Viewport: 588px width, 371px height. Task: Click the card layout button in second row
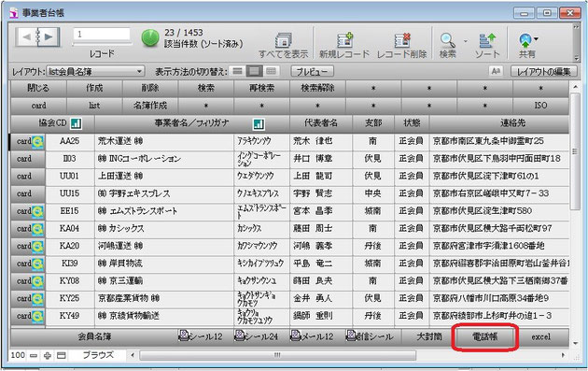pos(38,106)
